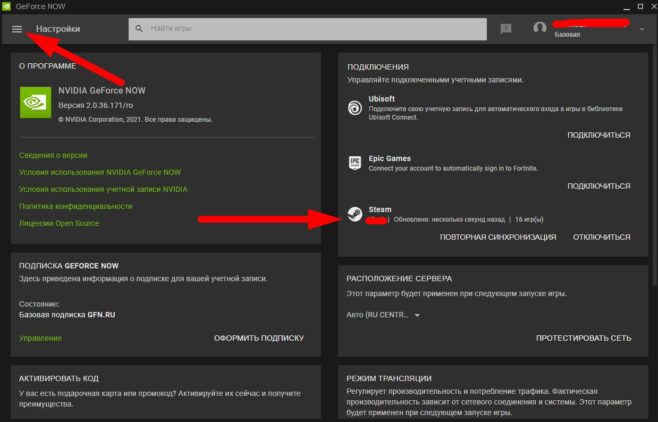
Task: Click the NVIDIA logo in About section
Action: 35,101
